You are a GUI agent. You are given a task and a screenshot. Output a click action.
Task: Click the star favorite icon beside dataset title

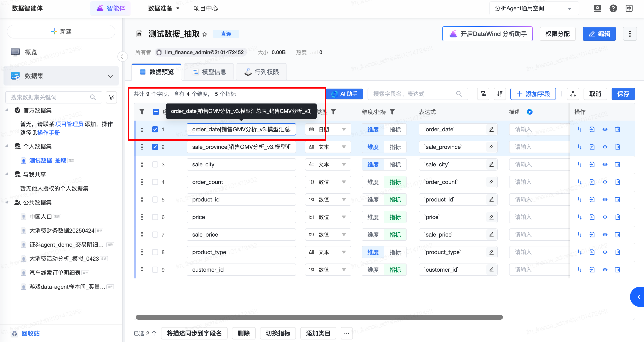tap(205, 34)
